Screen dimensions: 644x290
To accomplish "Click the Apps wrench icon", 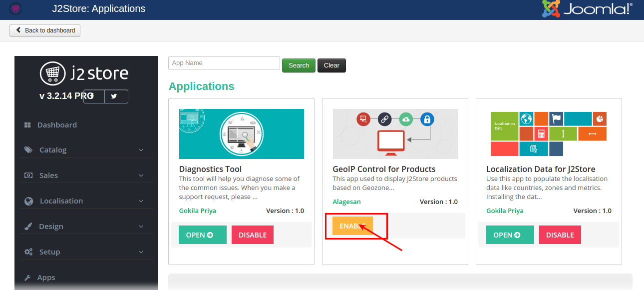I will point(28,277).
